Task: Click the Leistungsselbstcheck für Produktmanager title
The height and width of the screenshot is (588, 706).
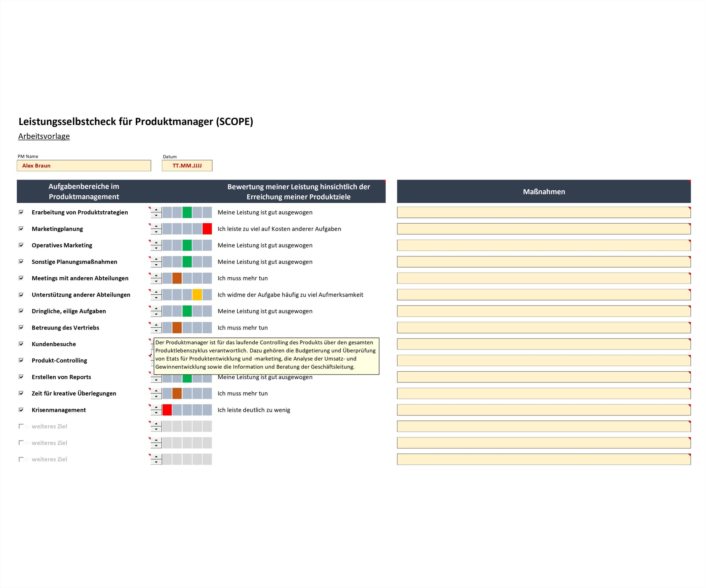Action: click(136, 121)
